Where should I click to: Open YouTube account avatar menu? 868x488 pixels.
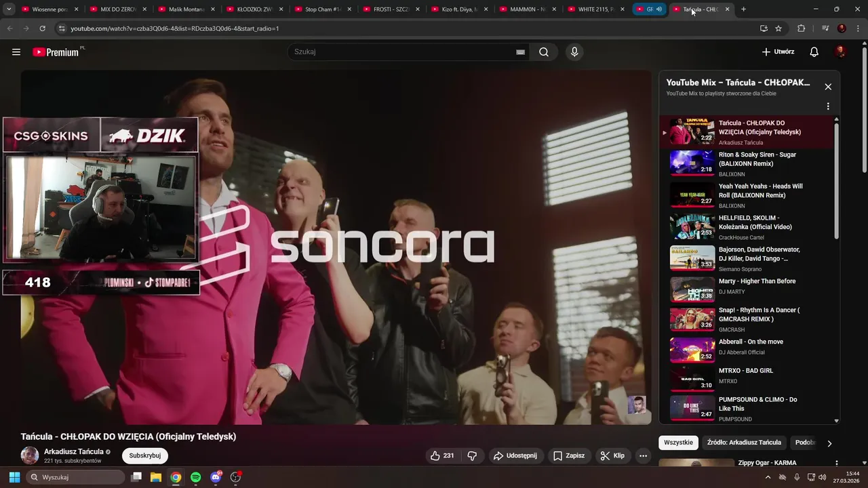pos(840,52)
